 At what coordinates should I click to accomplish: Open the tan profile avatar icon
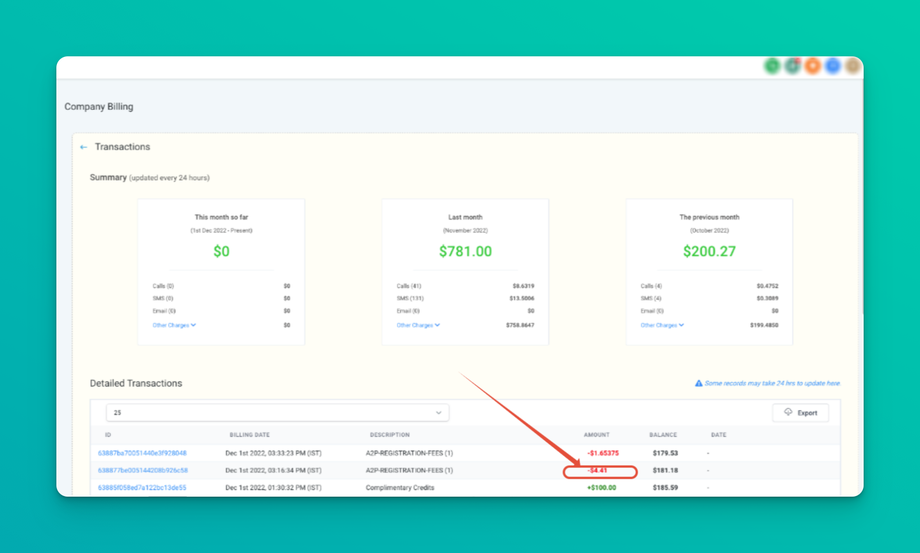coord(853,66)
